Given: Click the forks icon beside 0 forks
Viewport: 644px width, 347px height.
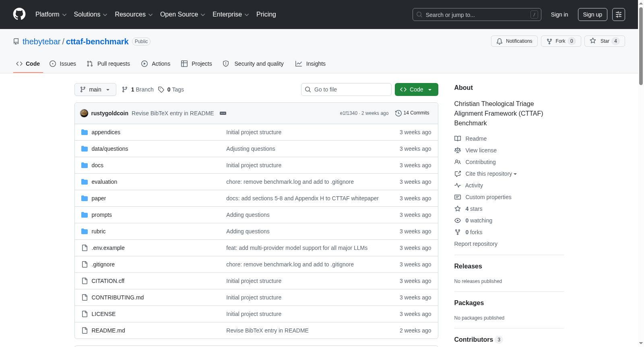Looking at the screenshot, I should point(458,232).
